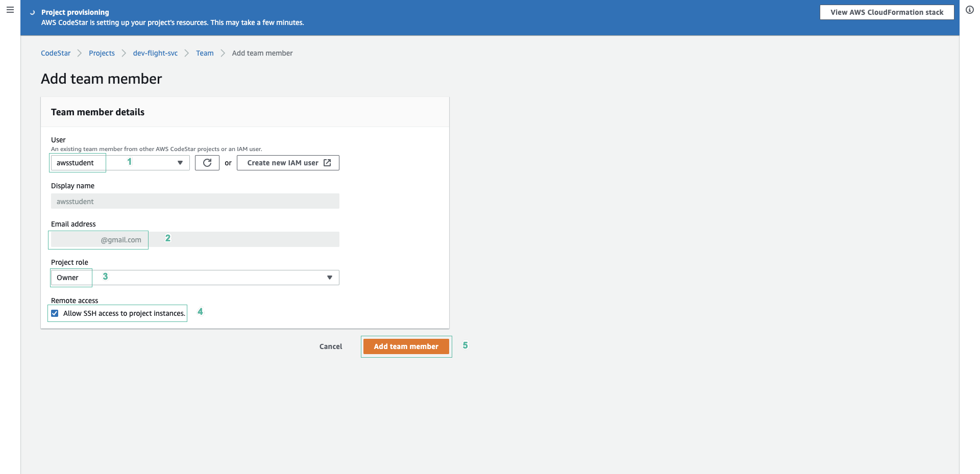This screenshot has height=474, width=980.
Task: Click the Remote access label
Action: 75,301
